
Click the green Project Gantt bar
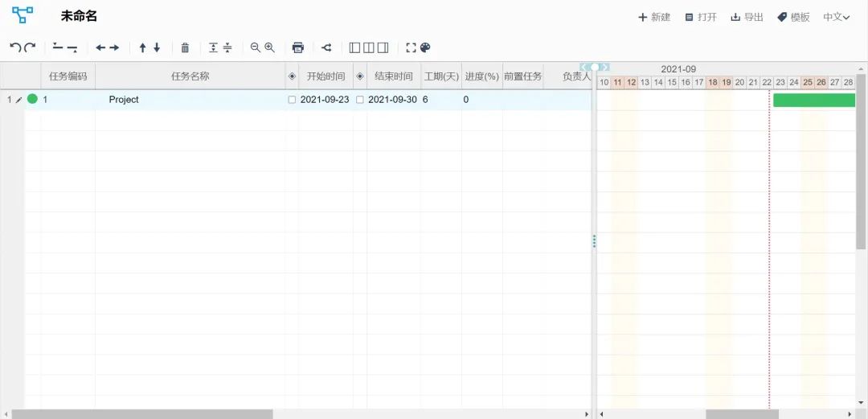(x=814, y=100)
